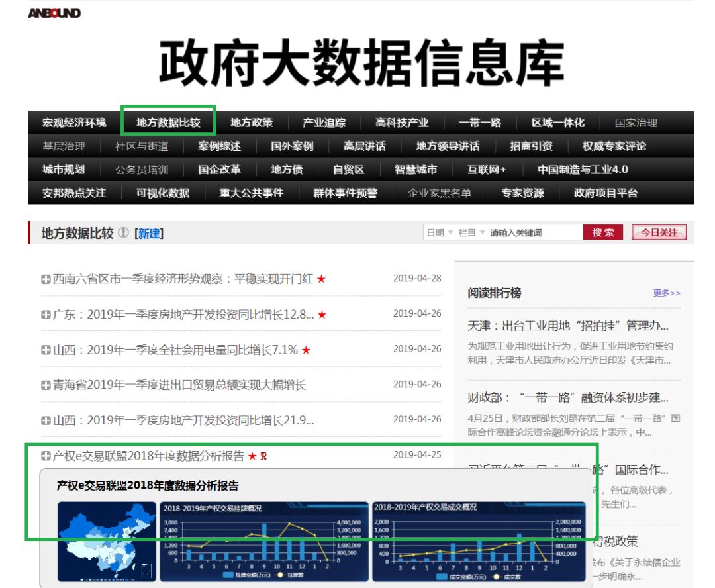Select 可视化数据 menu item
The height and width of the screenshot is (588, 715).
point(163,193)
